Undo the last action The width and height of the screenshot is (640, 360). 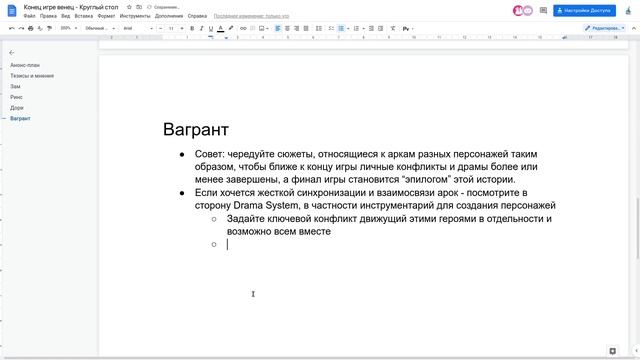(x=11, y=28)
